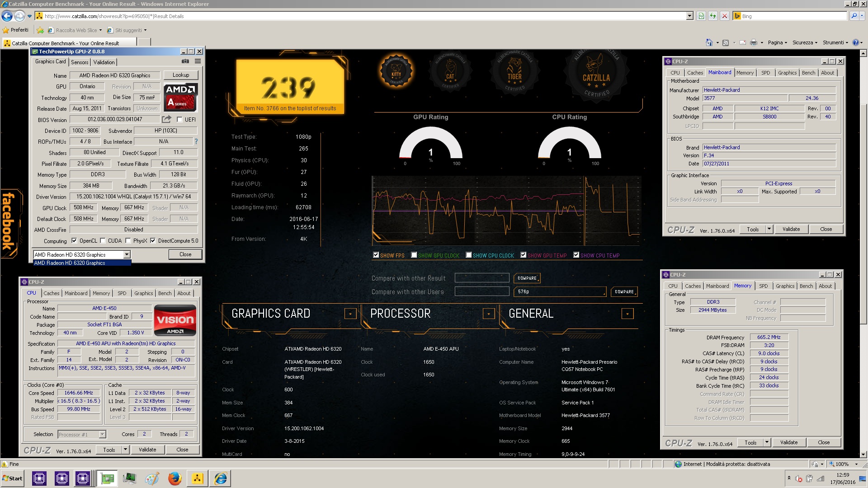Toggle the SHOW FPS checkbox

[376, 255]
